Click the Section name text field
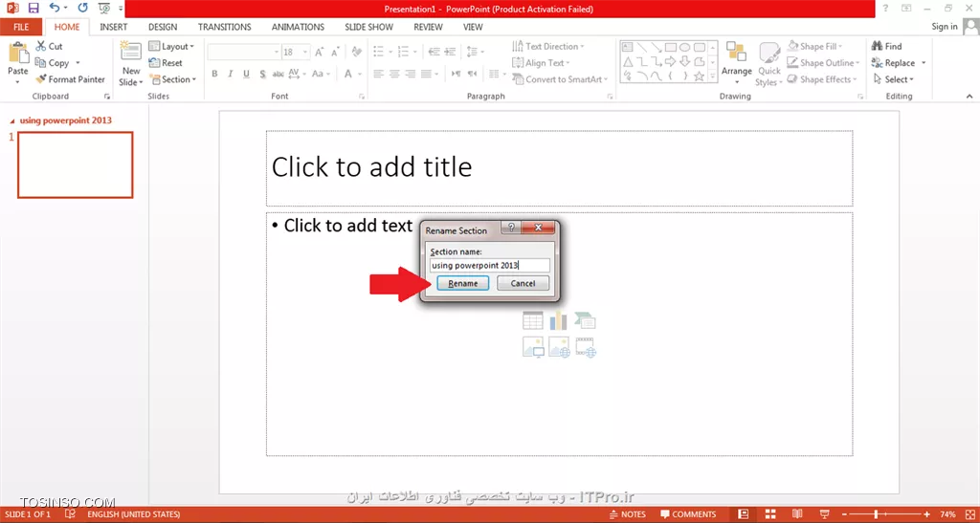 tap(489, 265)
